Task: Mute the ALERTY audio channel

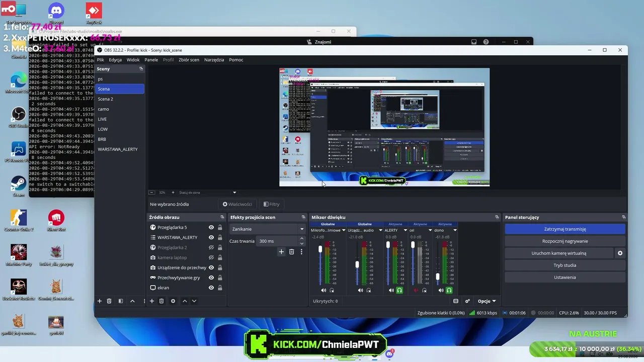Action: 391,290
